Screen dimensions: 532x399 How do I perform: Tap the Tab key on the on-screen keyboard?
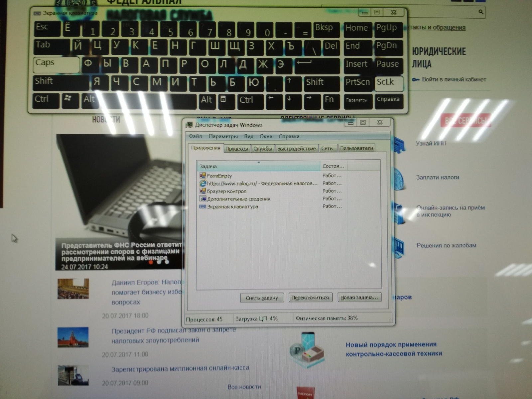52,47
